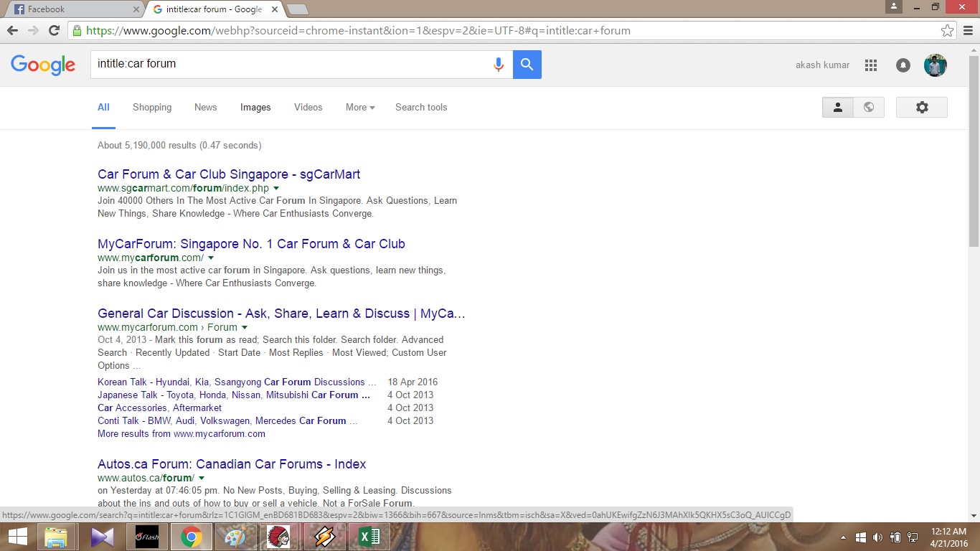The height and width of the screenshot is (551, 980).
Task: Open Car Forum & Car Club Singapore result
Action: 229,174
